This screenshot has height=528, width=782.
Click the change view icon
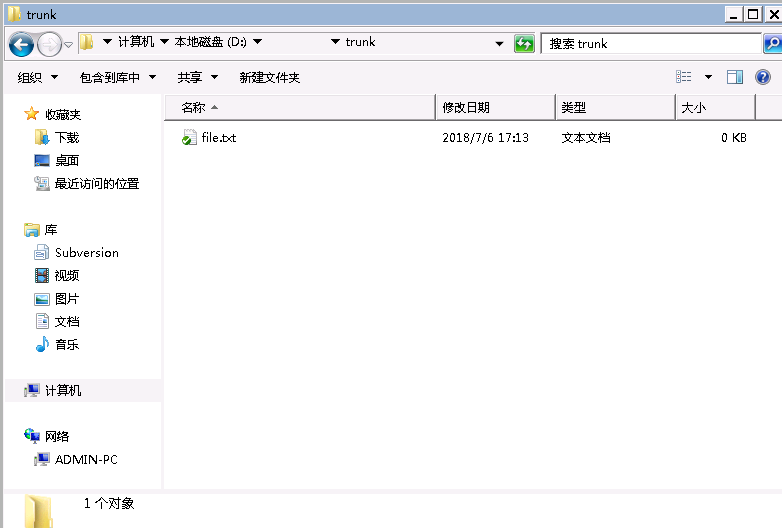pyautogui.click(x=684, y=77)
